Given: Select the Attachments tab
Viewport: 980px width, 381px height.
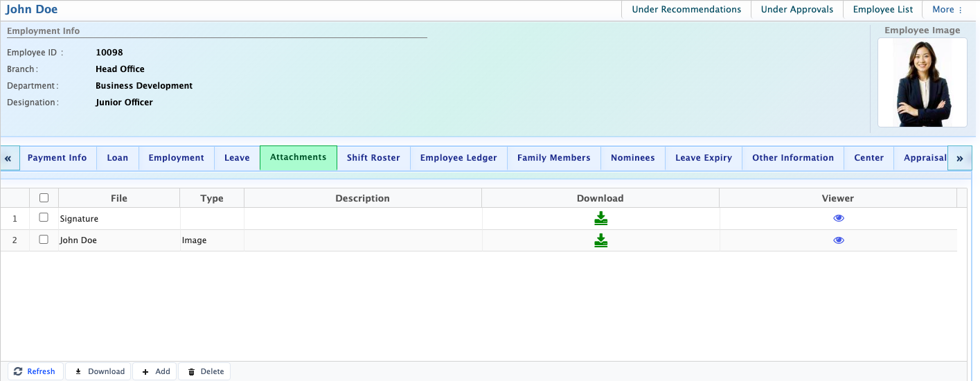Looking at the screenshot, I should [299, 157].
